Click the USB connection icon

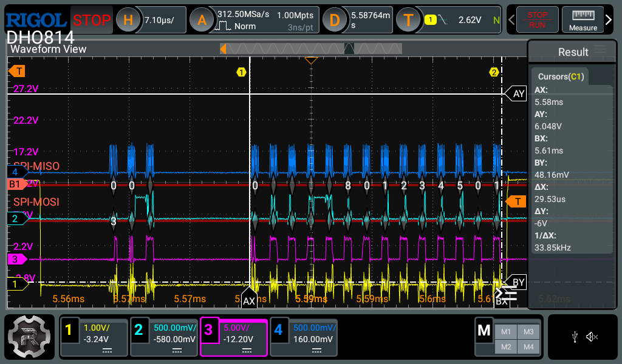575,337
